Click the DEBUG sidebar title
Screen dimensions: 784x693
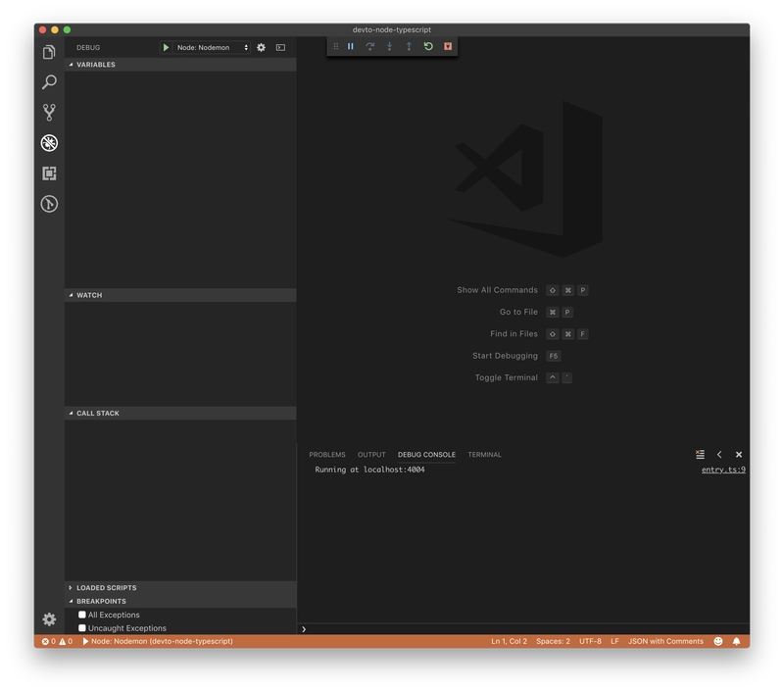(x=88, y=47)
